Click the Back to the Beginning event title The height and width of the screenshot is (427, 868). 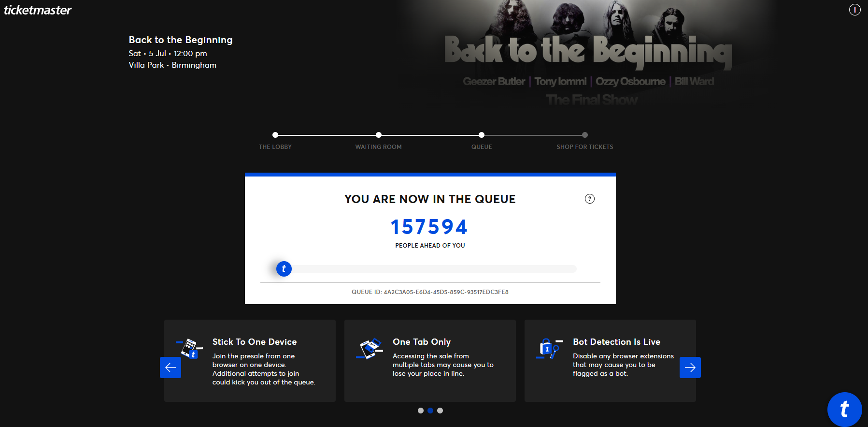click(x=180, y=40)
